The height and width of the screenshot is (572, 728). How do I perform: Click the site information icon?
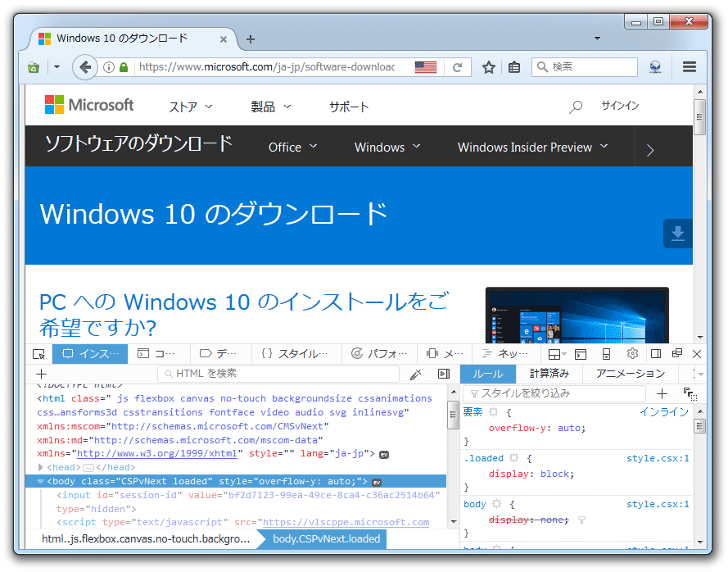pyautogui.click(x=109, y=68)
